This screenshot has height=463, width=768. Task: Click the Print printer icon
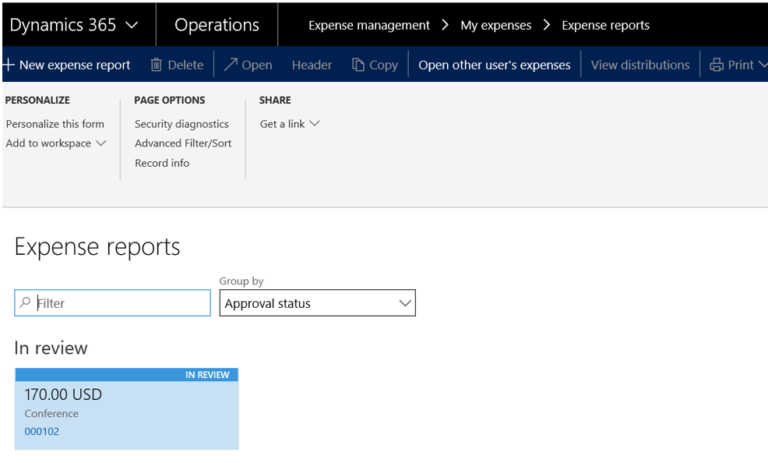(716, 65)
